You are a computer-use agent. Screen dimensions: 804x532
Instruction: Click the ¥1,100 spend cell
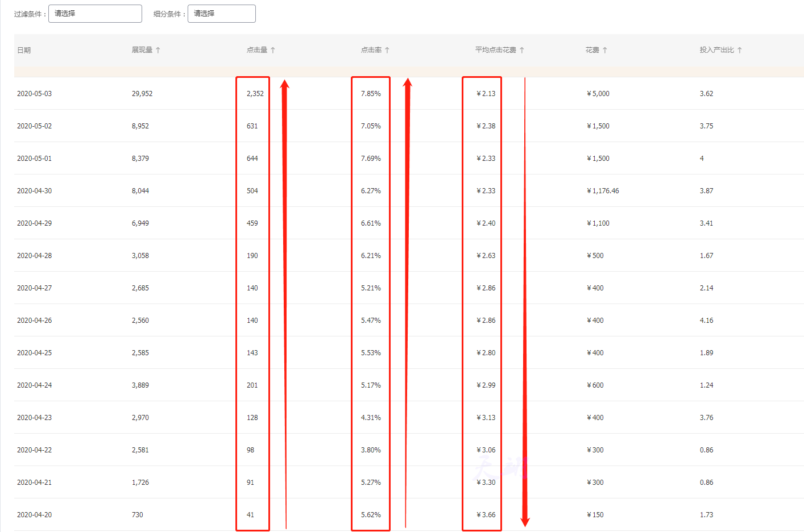click(598, 223)
